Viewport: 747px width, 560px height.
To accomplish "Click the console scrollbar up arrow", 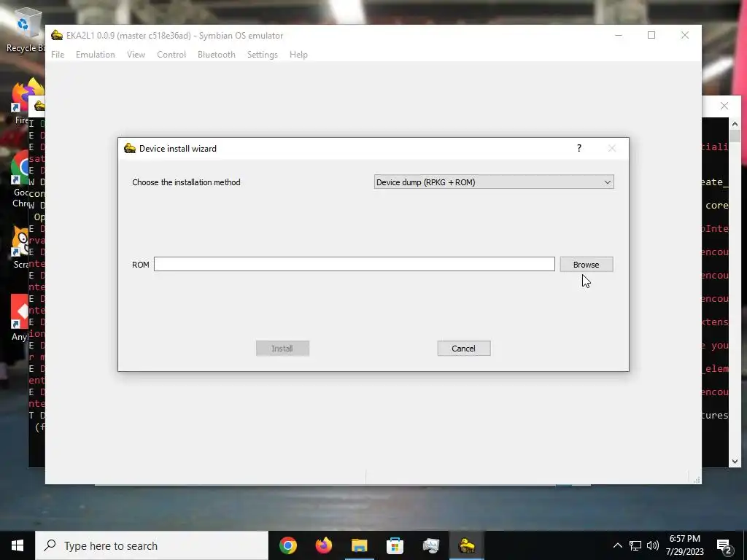I will pos(735,124).
